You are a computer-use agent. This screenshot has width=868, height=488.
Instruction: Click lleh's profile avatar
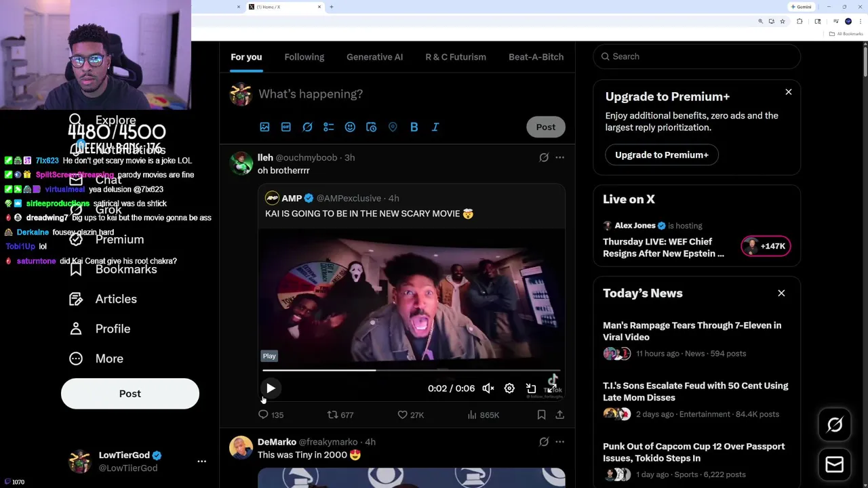(241, 163)
